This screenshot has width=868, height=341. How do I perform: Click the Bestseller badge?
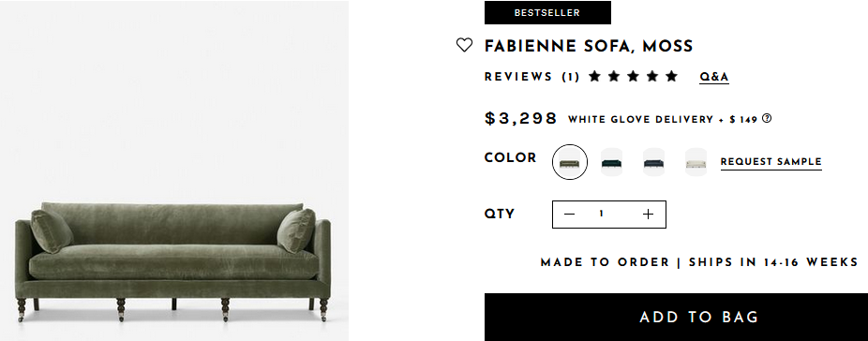[547, 13]
